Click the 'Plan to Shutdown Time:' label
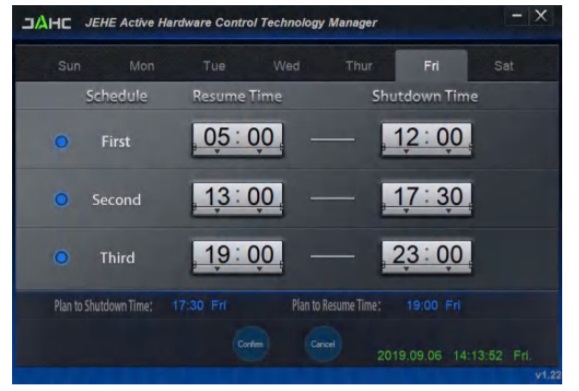Screen dimensions: 579x391 point(103,306)
